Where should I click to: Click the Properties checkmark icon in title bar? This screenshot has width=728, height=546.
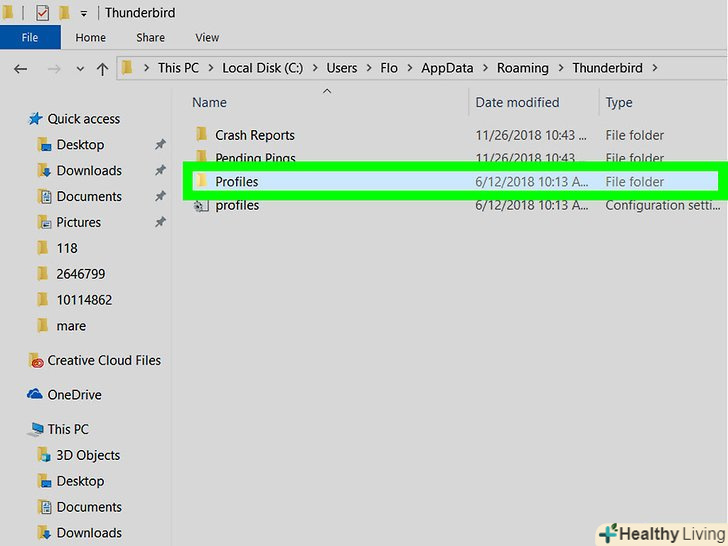[x=42, y=13]
